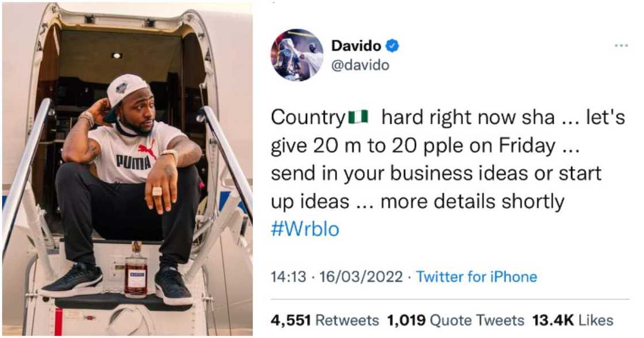Click the black sneaker on left

tap(72, 280)
